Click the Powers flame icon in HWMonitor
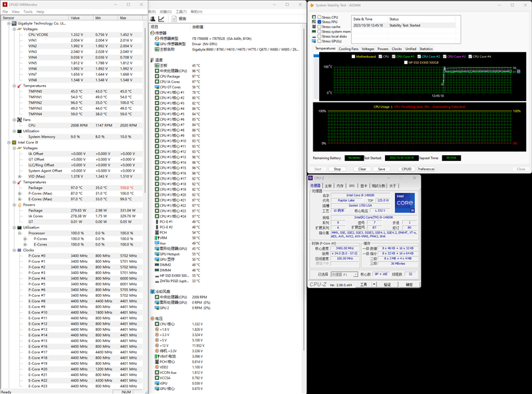Screen dimensions: 532x394 click(x=19, y=205)
